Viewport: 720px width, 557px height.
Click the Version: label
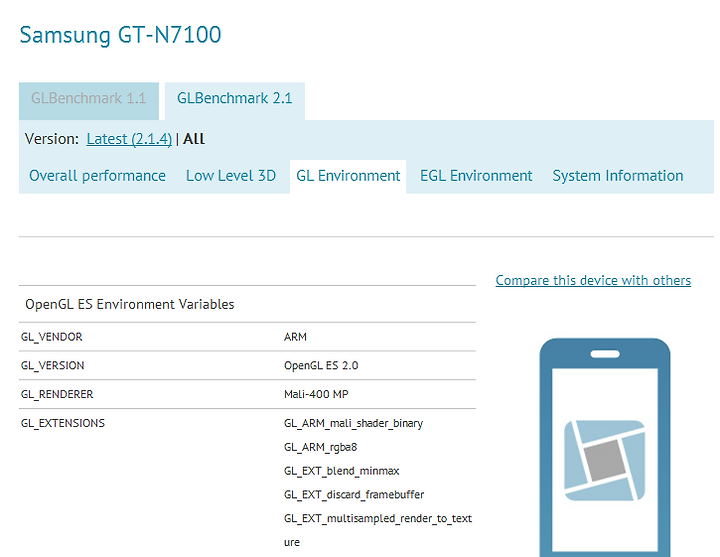[x=52, y=139]
